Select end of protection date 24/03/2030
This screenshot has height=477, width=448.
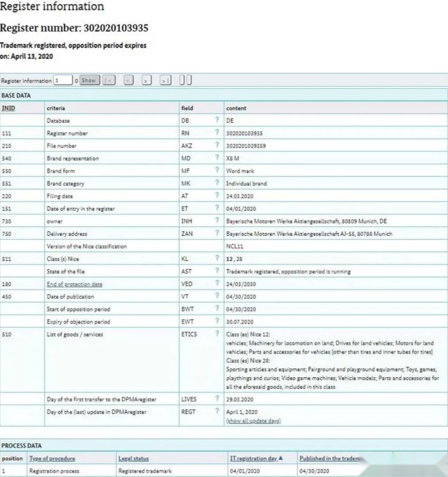241,284
